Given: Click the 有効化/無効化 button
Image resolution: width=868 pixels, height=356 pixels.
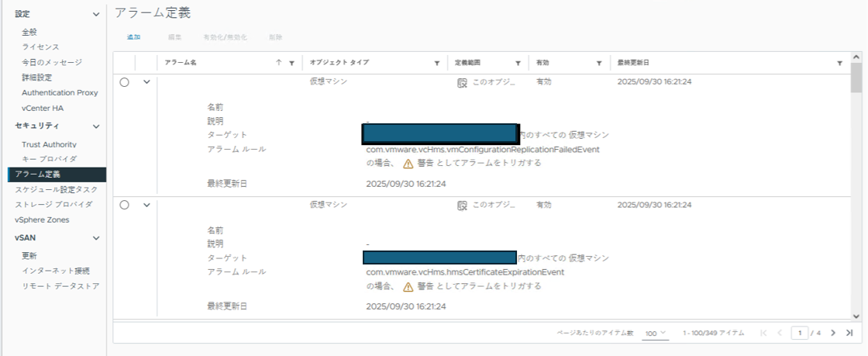Looking at the screenshot, I should tap(226, 37).
